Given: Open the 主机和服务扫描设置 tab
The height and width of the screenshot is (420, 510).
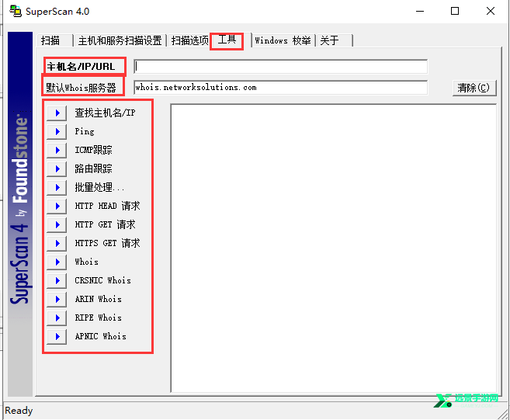Looking at the screenshot, I should coord(120,40).
